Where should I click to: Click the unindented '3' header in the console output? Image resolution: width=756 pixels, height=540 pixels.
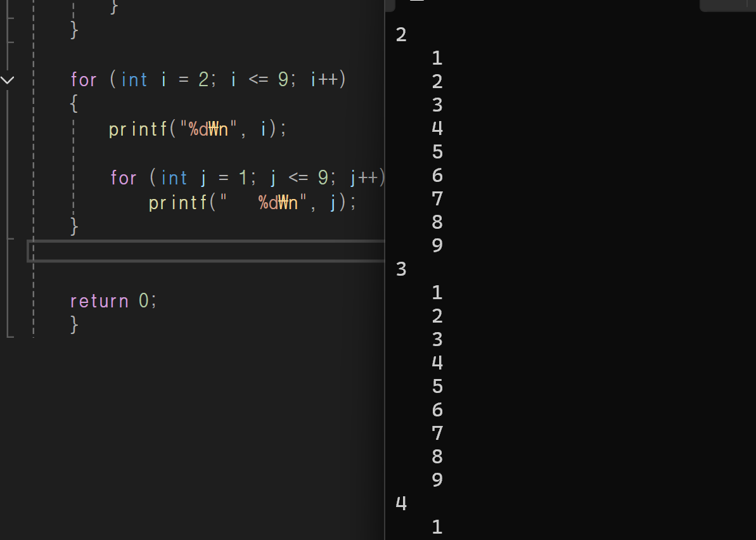pos(401,269)
